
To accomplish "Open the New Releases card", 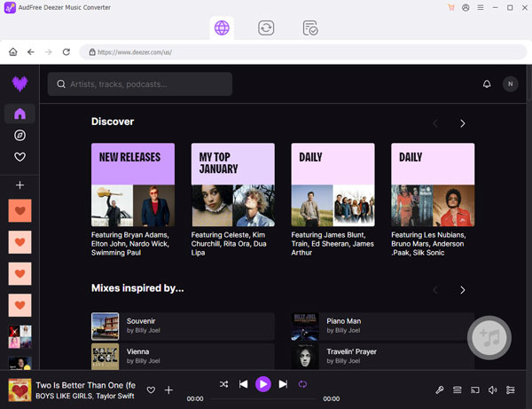I will (x=133, y=185).
